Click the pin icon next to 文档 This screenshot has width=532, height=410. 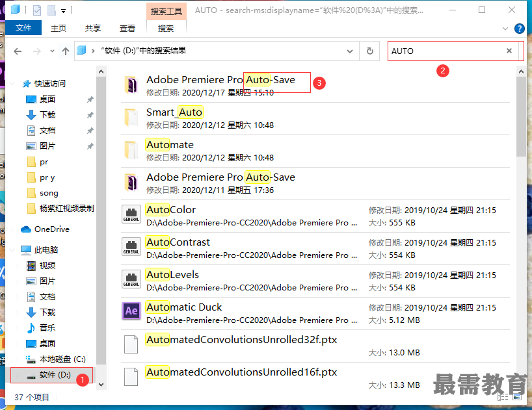pyautogui.click(x=90, y=131)
